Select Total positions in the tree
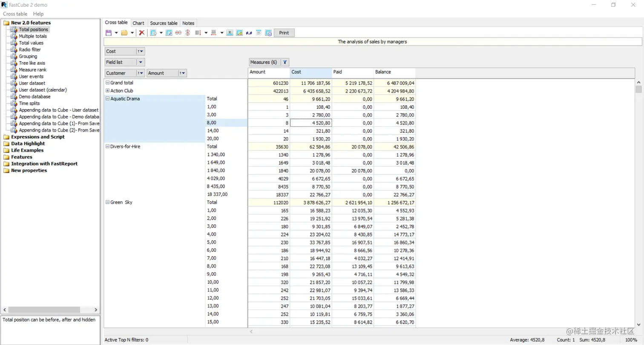Image resolution: width=644 pixels, height=345 pixels. [x=34, y=29]
